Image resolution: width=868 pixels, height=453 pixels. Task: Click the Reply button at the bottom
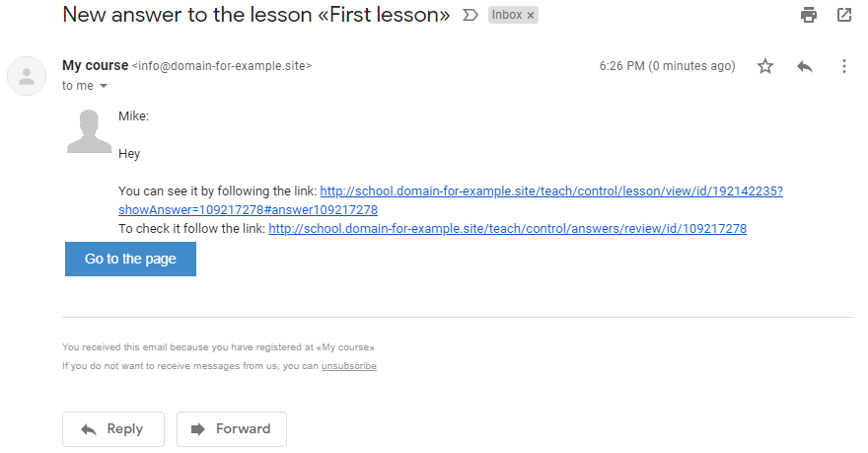[x=113, y=429]
